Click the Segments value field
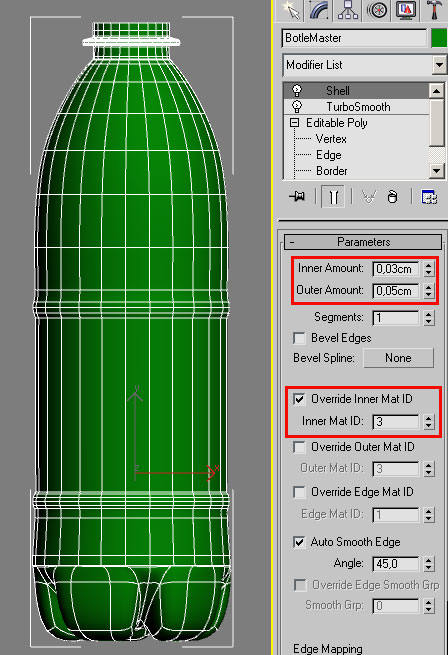Viewport: 448px width, 655px height. pyautogui.click(x=395, y=318)
